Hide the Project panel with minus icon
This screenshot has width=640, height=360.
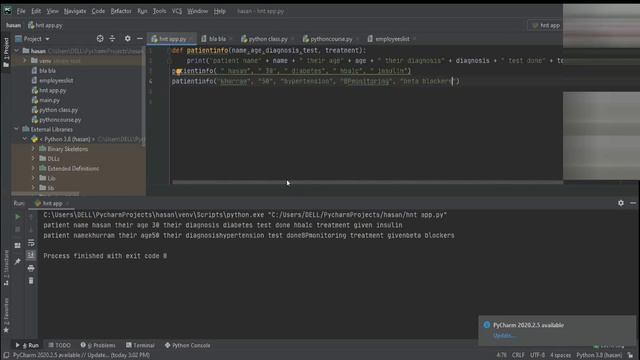pyautogui.click(x=140, y=39)
